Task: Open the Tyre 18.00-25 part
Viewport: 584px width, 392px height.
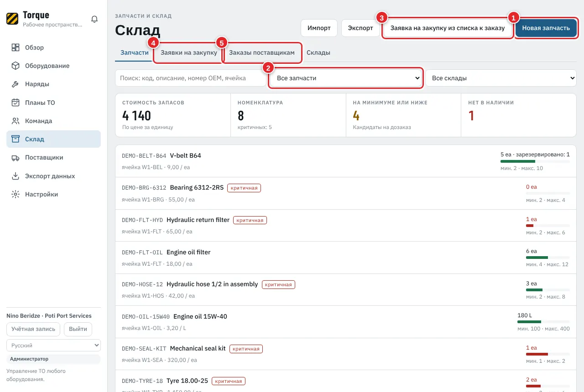Action: (x=346, y=381)
